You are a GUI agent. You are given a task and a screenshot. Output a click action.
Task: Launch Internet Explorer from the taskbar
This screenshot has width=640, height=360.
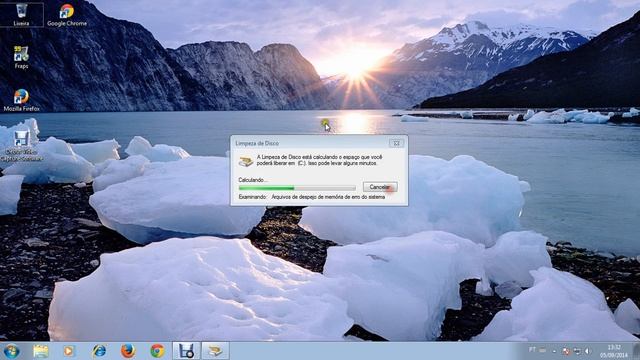click(x=99, y=351)
